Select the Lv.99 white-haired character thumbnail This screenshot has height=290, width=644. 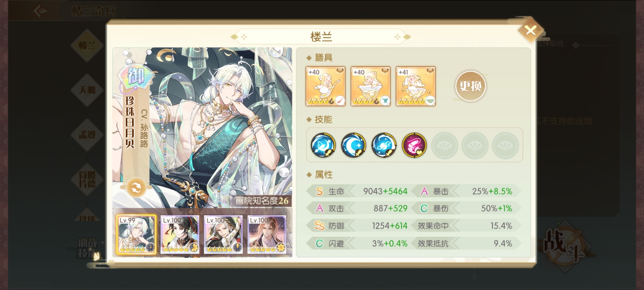[136, 234]
